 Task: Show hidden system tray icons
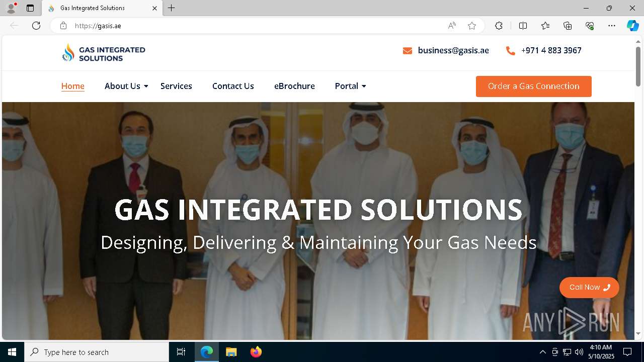click(x=542, y=352)
